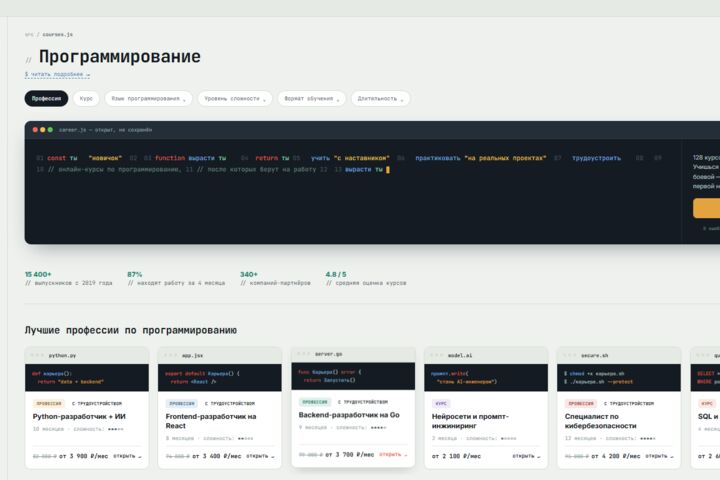Viewport: 720px width, 480px height.
Task: Click the Лучшие профессии по программированию heading
Action: pyautogui.click(x=131, y=330)
